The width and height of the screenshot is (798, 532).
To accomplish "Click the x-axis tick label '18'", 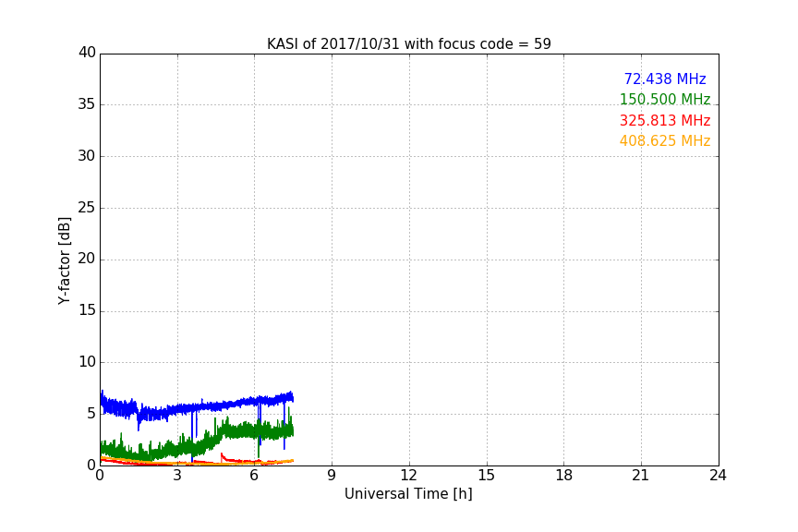I will [x=564, y=476].
